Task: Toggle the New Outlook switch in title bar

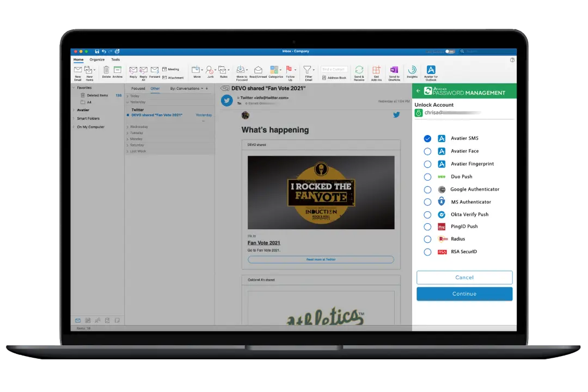Action: [450, 51]
